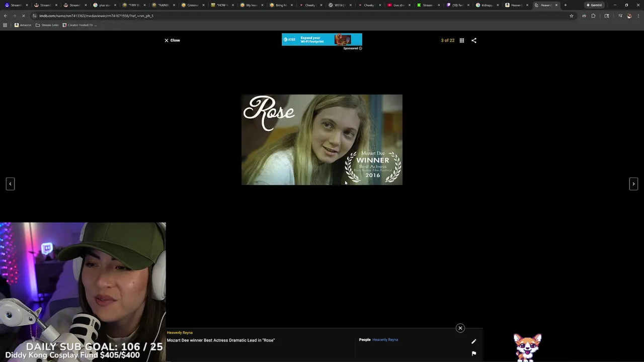Navigate back in browser
The height and width of the screenshot is (362, 644).
tap(6, 16)
